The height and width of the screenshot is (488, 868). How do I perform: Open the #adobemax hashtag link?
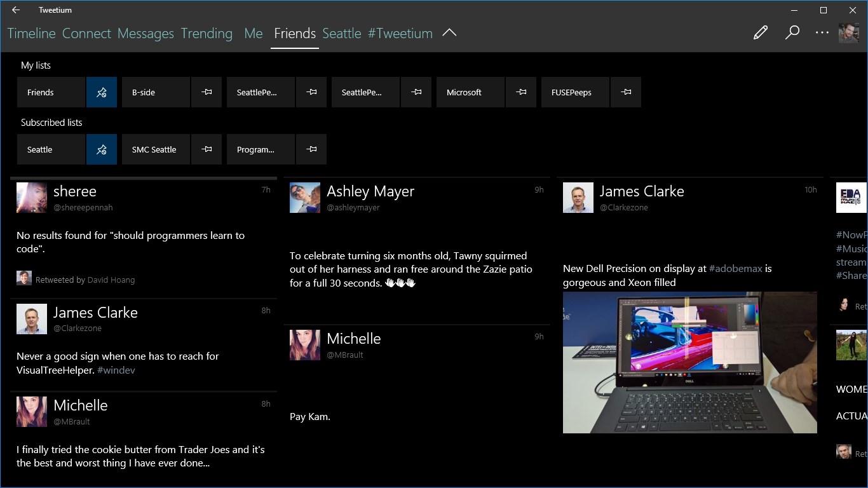point(735,268)
